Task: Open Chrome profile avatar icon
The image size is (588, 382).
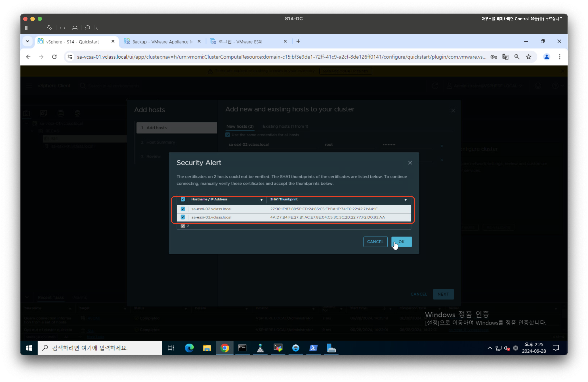Action: (547, 57)
